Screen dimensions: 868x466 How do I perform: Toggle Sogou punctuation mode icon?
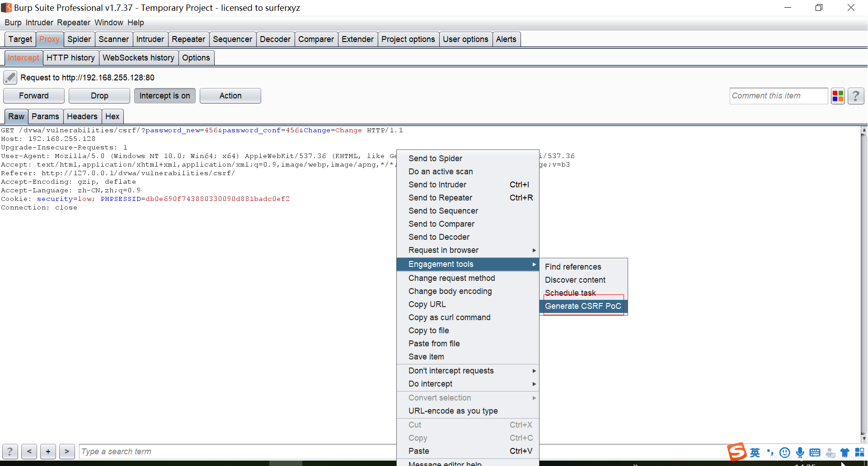click(x=770, y=452)
